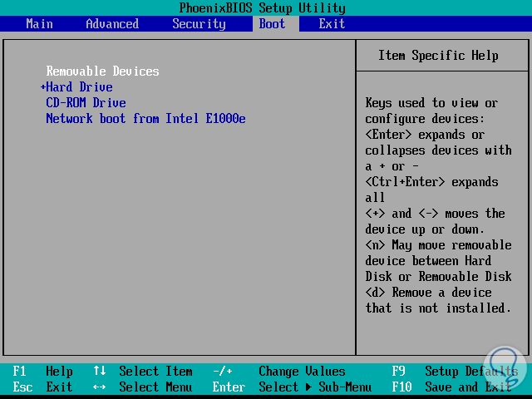Click help line '<n> May move removable'

pos(438,245)
